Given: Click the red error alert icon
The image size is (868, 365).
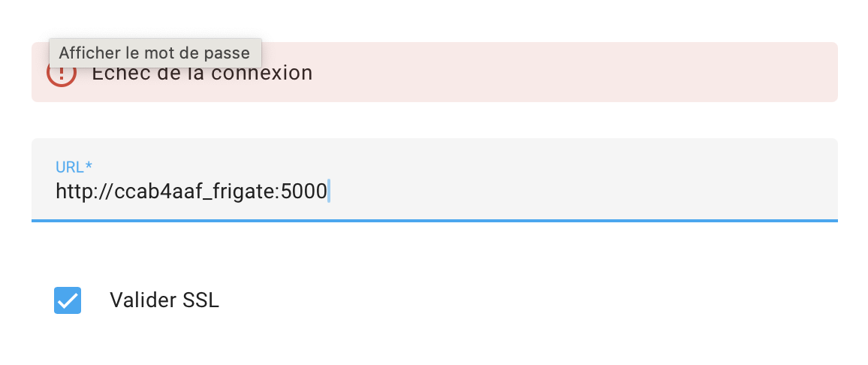Looking at the screenshot, I should click(62, 76).
